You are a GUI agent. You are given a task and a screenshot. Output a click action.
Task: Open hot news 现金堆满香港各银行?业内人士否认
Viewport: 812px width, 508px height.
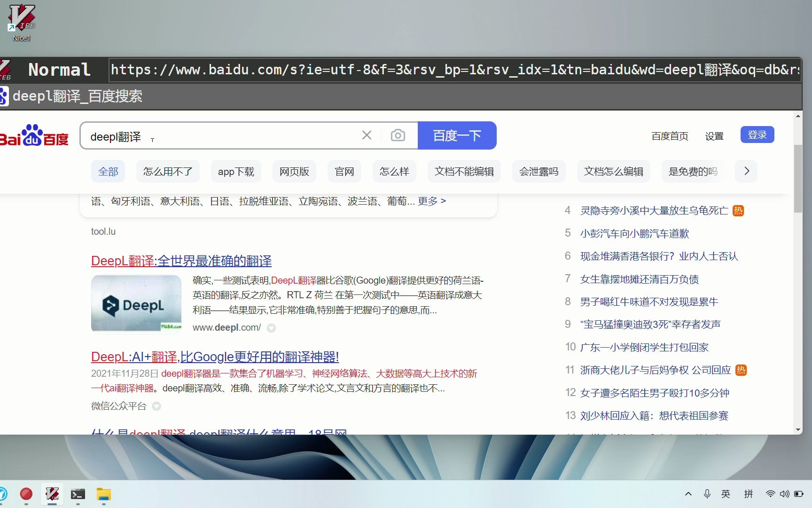659,256
